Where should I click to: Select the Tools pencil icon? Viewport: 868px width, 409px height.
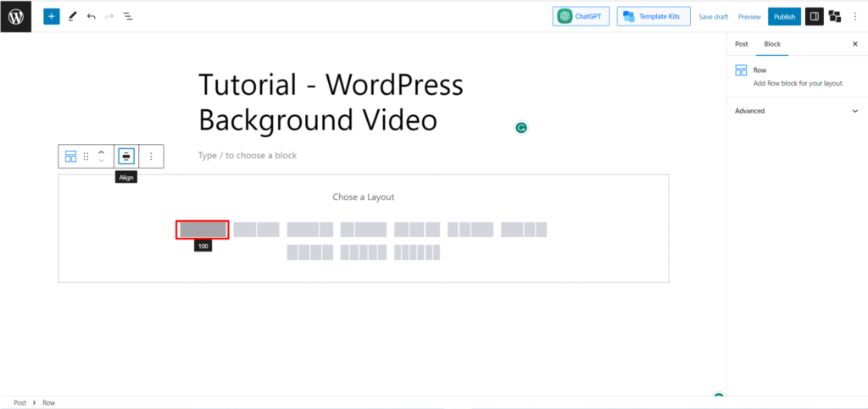[x=72, y=17]
